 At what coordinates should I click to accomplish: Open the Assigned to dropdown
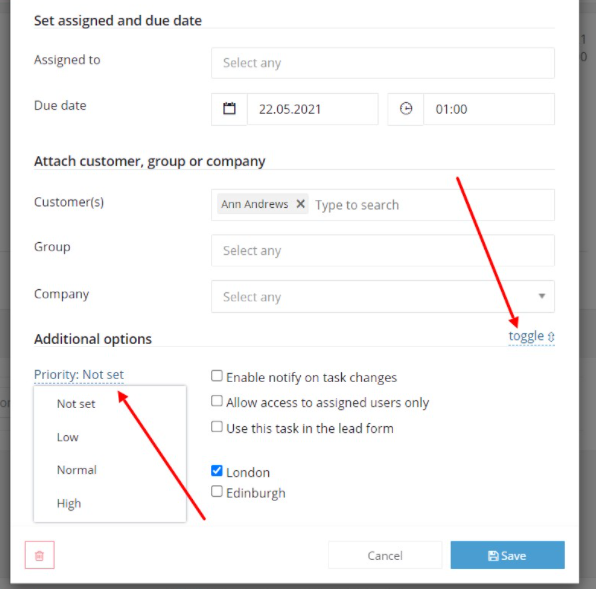(383, 63)
